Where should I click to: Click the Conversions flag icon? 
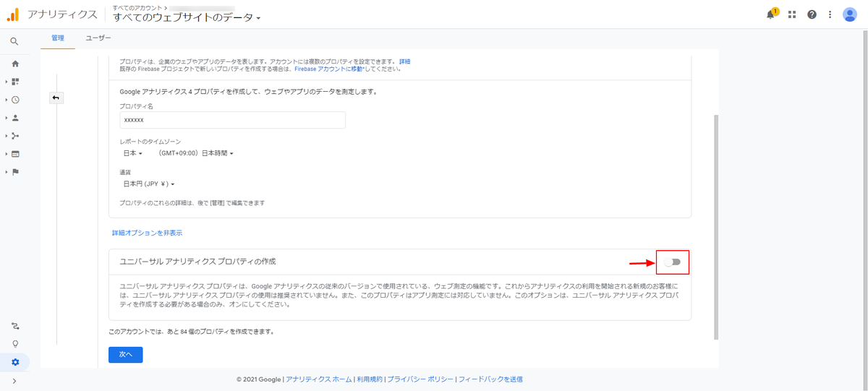tap(15, 172)
